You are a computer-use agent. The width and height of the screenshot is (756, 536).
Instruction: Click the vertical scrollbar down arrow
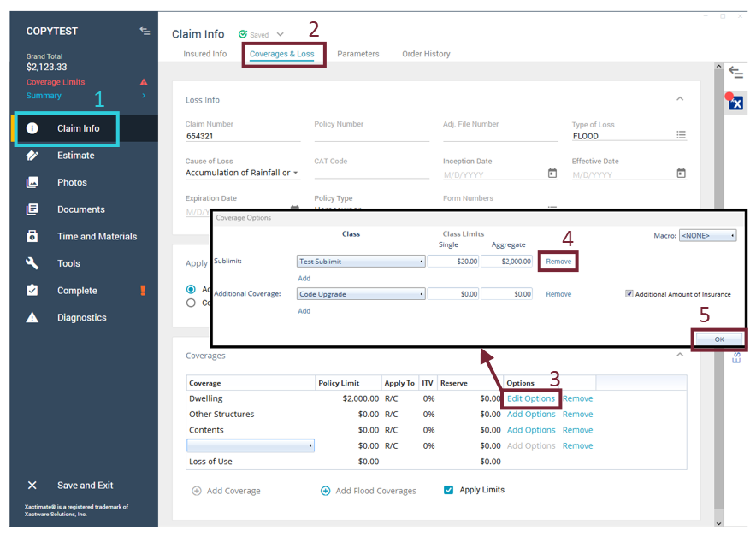719,523
